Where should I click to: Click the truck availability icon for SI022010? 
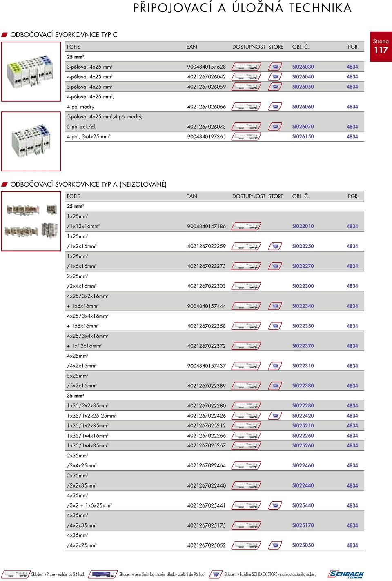pyautogui.click(x=246, y=226)
